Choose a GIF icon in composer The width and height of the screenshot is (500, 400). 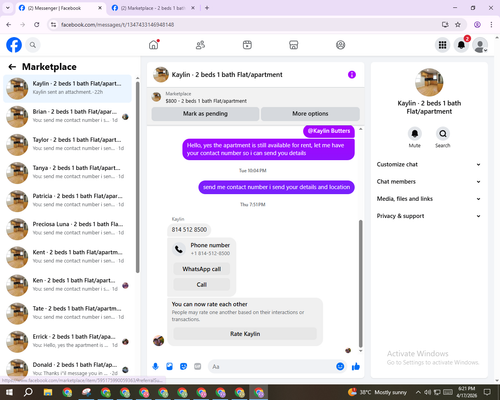tap(198, 367)
